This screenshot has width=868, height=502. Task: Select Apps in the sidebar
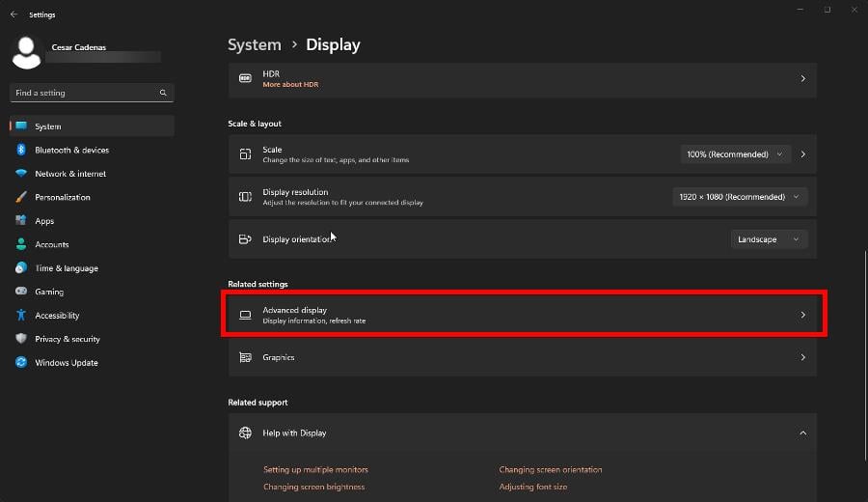point(92,220)
